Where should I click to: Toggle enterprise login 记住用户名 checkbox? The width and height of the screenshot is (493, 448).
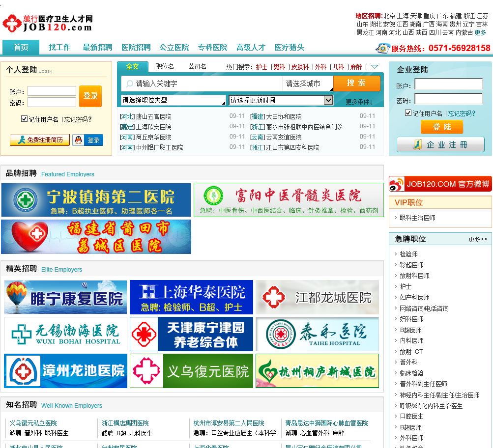tap(408, 113)
